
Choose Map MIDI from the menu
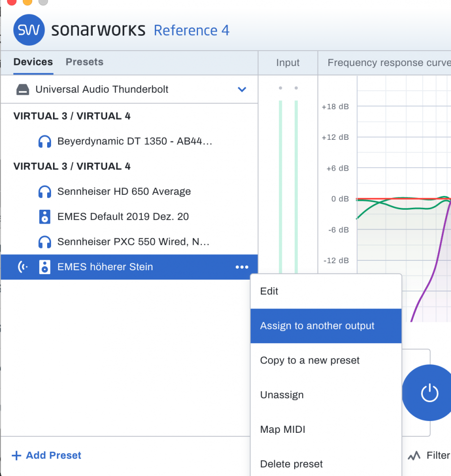[x=326, y=429]
